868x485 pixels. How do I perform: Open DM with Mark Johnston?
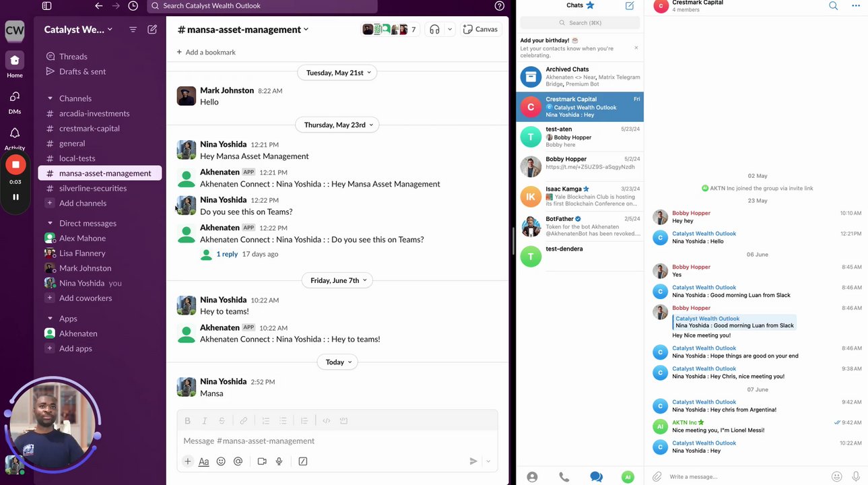coord(85,268)
